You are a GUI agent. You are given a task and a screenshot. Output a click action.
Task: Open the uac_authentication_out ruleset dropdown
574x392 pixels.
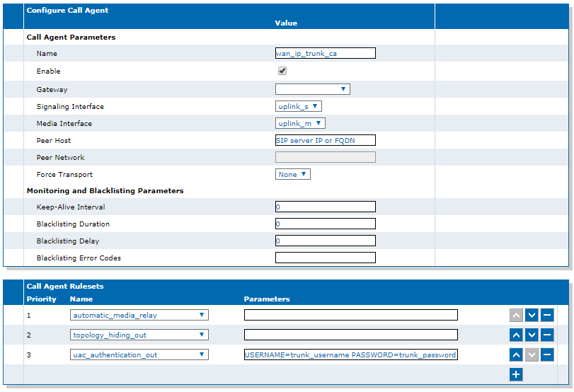pos(139,354)
